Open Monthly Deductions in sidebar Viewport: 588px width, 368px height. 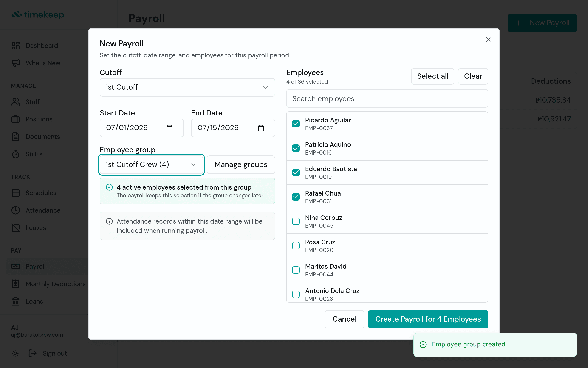(55, 284)
